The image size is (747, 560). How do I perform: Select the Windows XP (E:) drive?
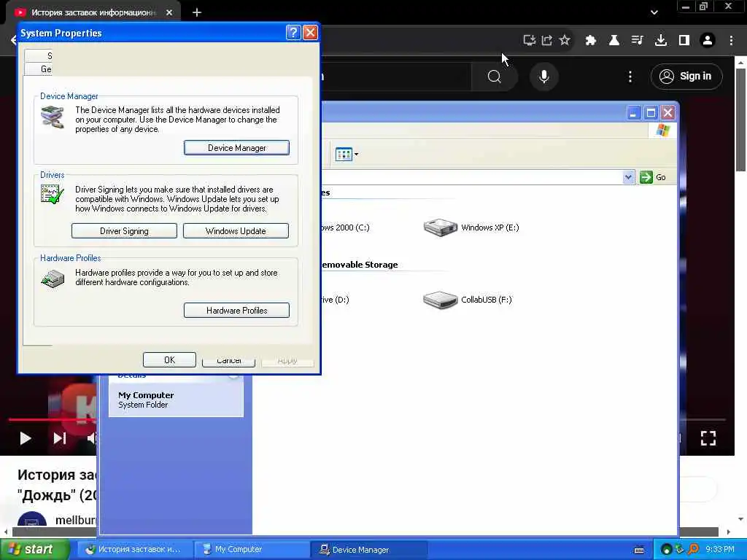tap(471, 227)
